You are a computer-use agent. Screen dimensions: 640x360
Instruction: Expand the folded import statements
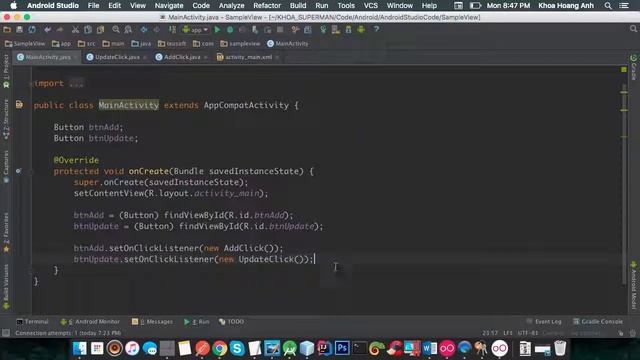pos(76,83)
